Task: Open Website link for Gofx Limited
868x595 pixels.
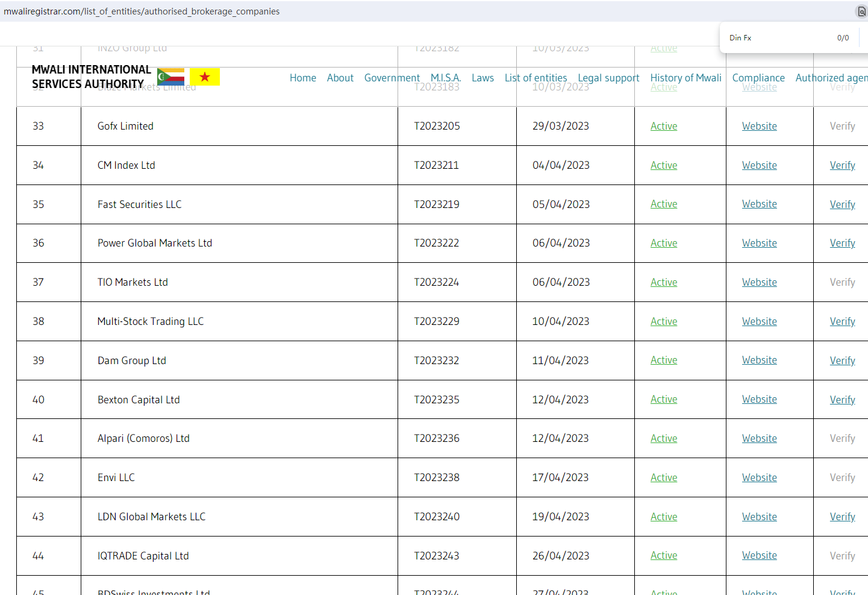Action: (x=759, y=126)
